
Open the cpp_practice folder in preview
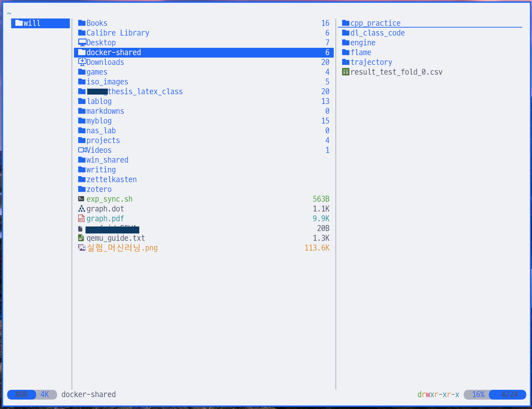pos(375,23)
